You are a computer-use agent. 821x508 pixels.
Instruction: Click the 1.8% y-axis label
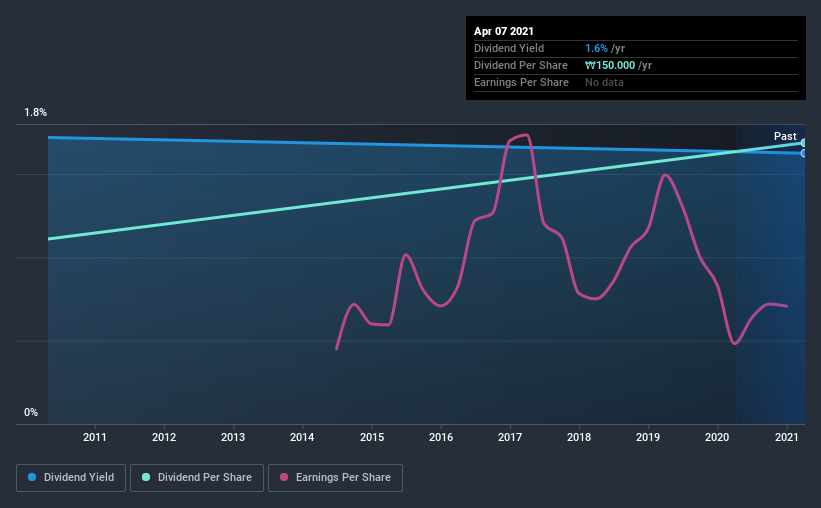36,113
